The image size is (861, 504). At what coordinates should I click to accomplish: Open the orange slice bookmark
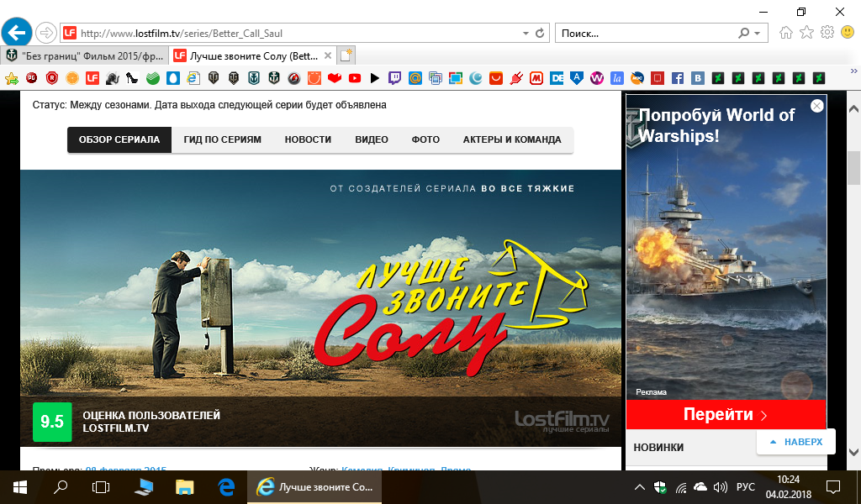pyautogui.click(x=72, y=78)
